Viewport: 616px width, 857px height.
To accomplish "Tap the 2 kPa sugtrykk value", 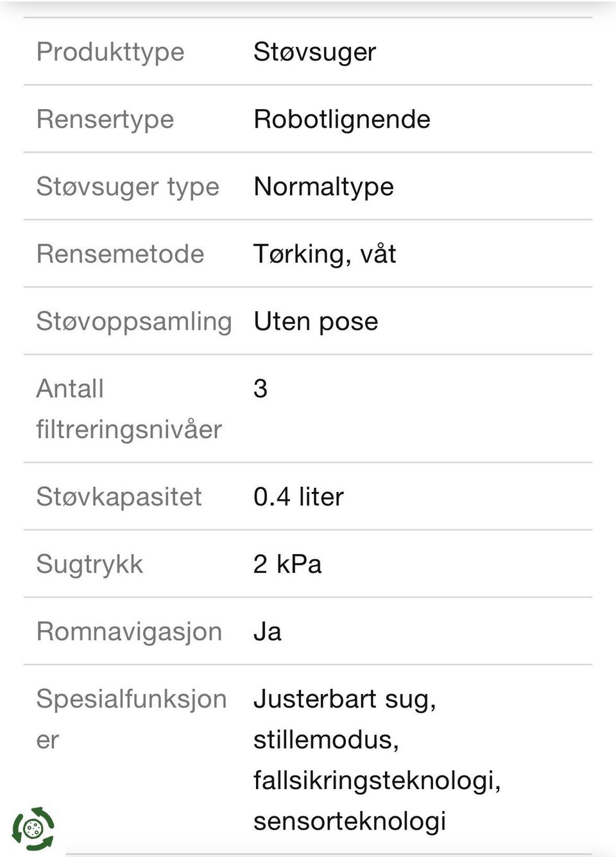I will click(287, 564).
